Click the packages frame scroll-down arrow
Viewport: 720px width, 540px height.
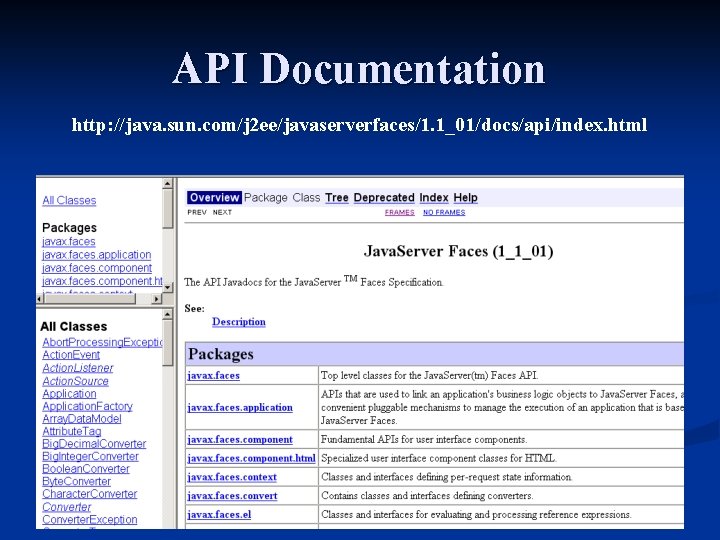168,287
